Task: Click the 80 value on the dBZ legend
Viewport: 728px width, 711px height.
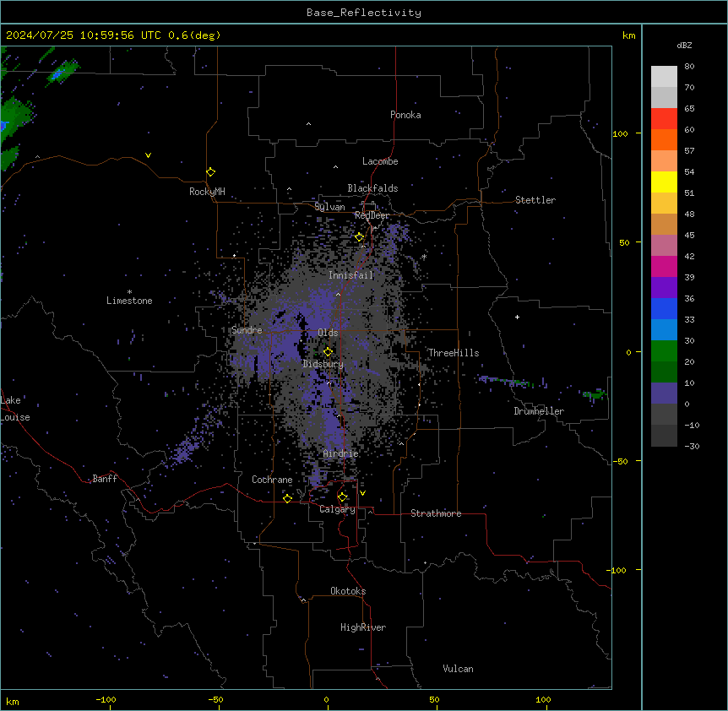Action: tap(689, 67)
